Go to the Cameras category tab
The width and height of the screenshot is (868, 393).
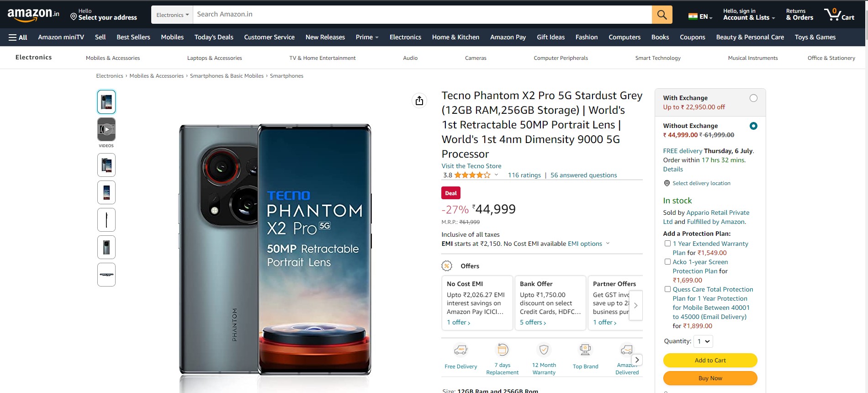click(x=476, y=58)
